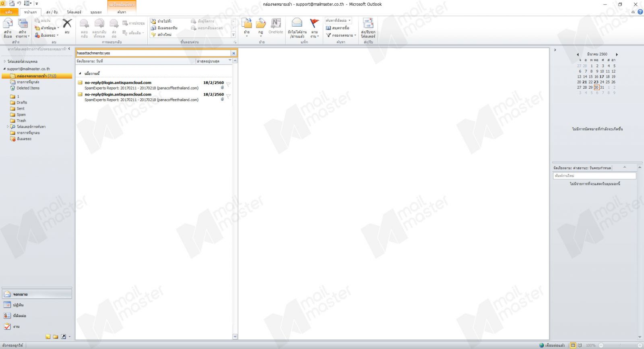Toggle the flag on the second message

[x=228, y=96]
